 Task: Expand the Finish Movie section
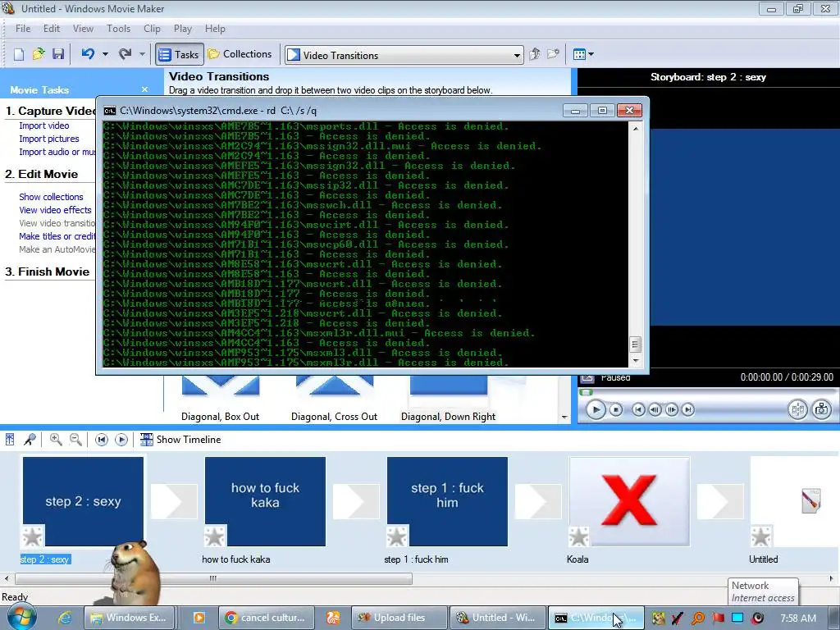pyautogui.click(x=47, y=272)
